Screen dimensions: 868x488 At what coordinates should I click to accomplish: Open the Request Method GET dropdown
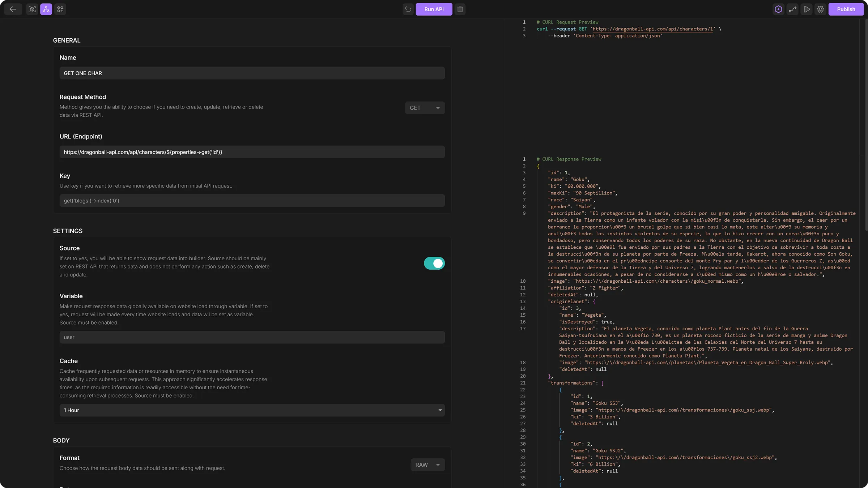click(x=425, y=108)
